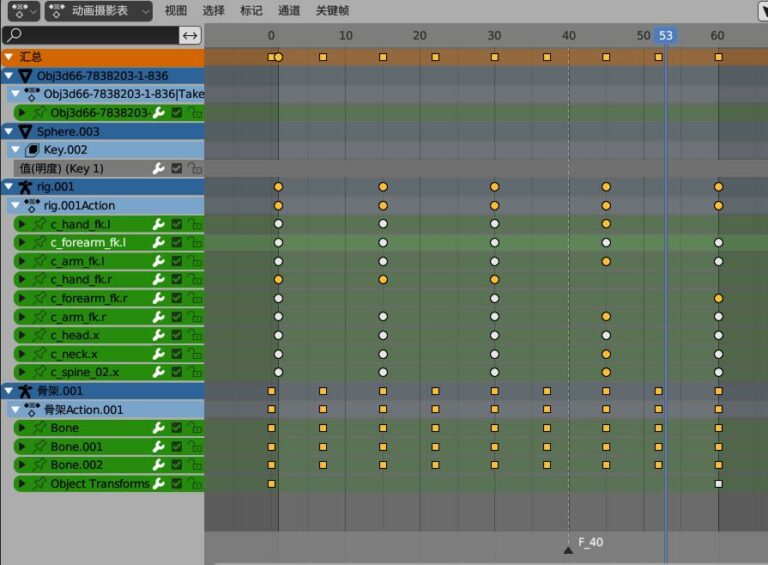The image size is (768, 565).
Task: Open the 关键帧 menu
Action: (x=332, y=11)
